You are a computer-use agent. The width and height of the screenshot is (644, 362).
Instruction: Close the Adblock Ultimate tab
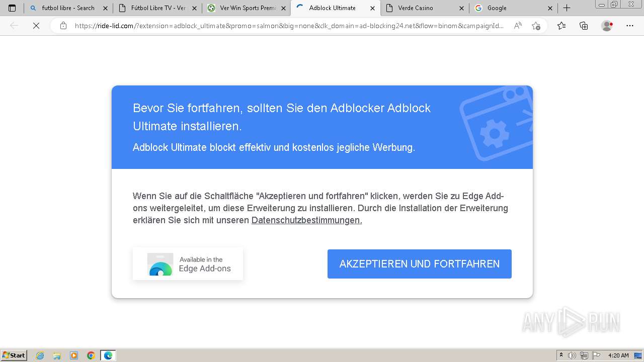pyautogui.click(x=372, y=8)
